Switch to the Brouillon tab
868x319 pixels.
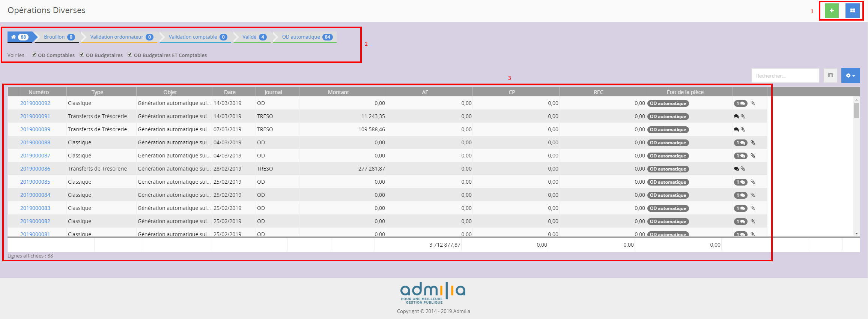click(x=59, y=37)
